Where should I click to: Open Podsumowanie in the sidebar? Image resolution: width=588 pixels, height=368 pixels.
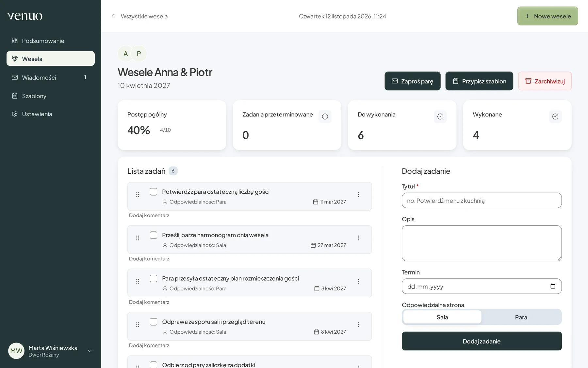pyautogui.click(x=51, y=41)
